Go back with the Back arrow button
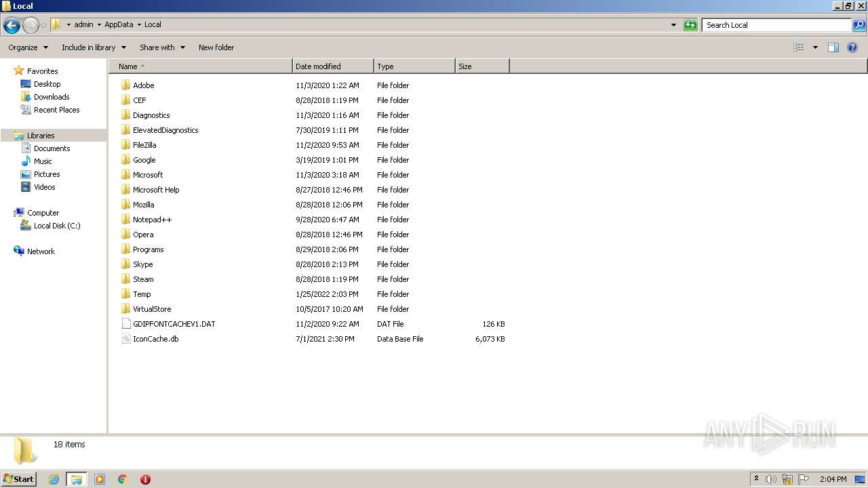The width and height of the screenshot is (868, 488). coord(12,26)
